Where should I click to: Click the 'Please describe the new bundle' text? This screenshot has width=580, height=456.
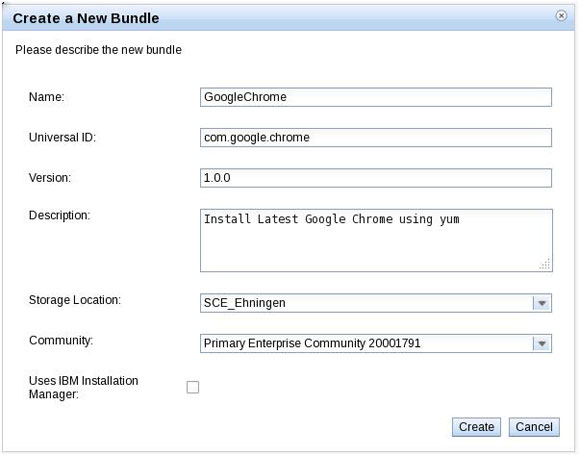click(x=98, y=50)
